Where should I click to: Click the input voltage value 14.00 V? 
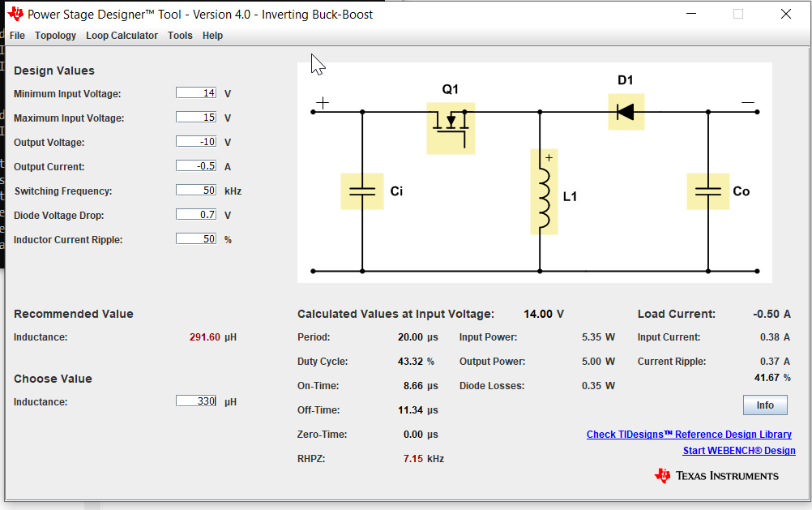(543, 314)
